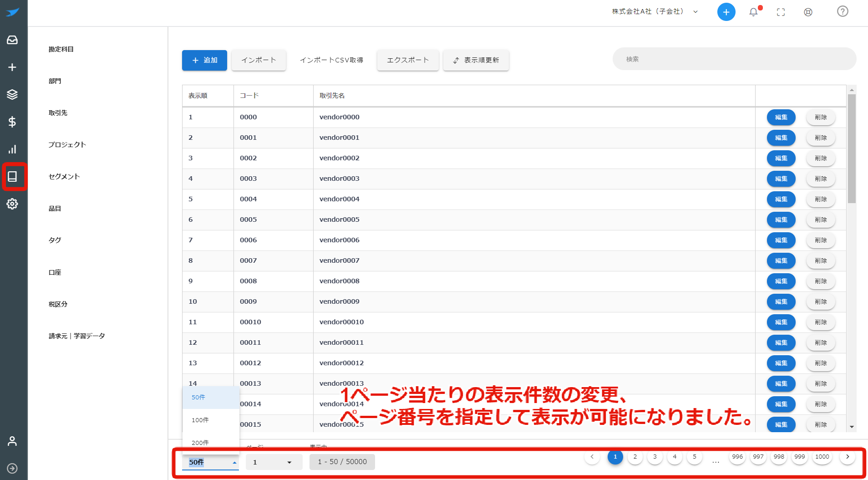The height and width of the screenshot is (480, 868).
Task: Focus the 検索 search field
Action: (734, 59)
